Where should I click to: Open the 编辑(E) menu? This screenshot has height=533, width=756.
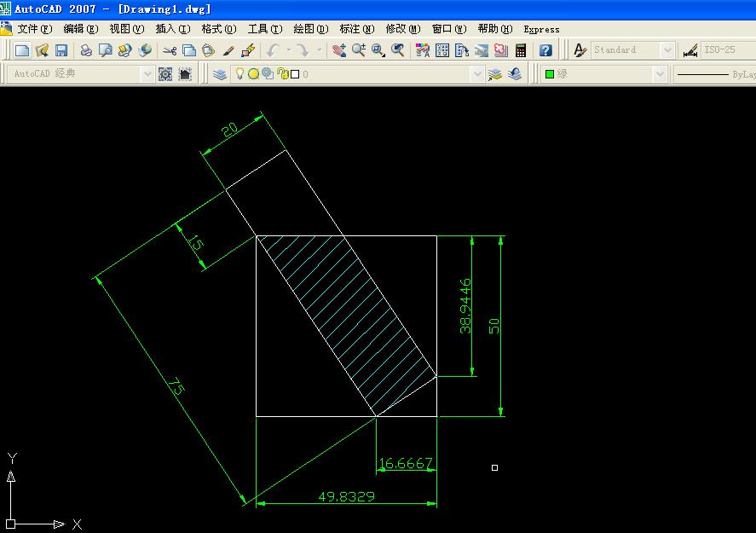(81, 29)
